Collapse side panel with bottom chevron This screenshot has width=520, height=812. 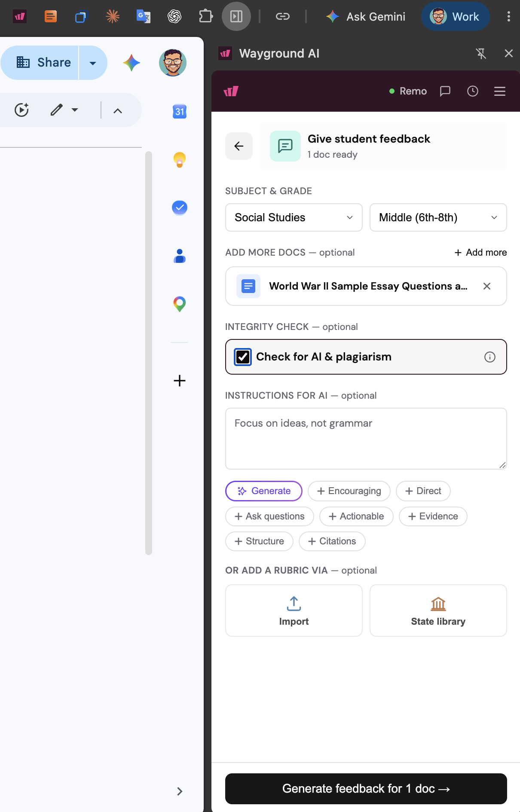180,791
